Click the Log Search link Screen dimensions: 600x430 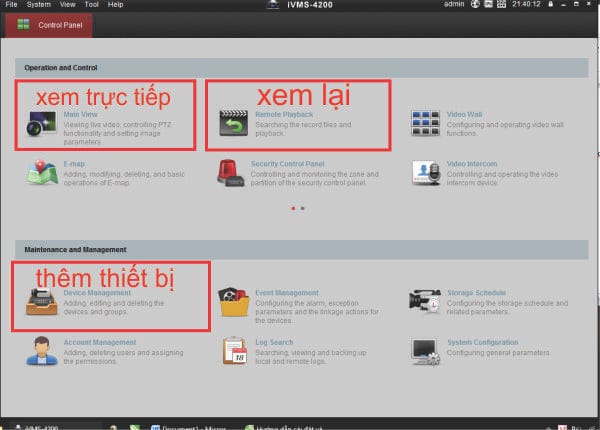click(274, 342)
